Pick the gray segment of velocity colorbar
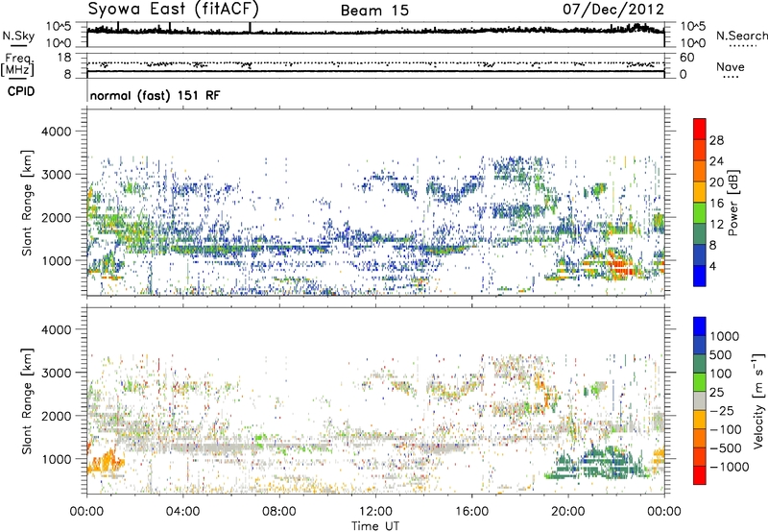768x532 pixels. (x=700, y=400)
